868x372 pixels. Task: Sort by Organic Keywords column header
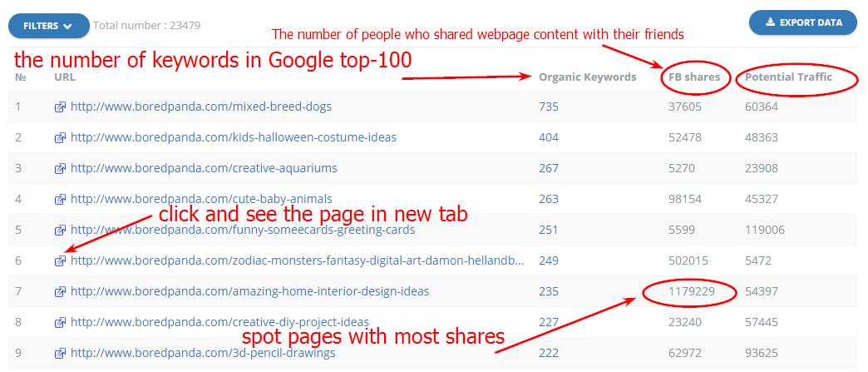pos(587,77)
